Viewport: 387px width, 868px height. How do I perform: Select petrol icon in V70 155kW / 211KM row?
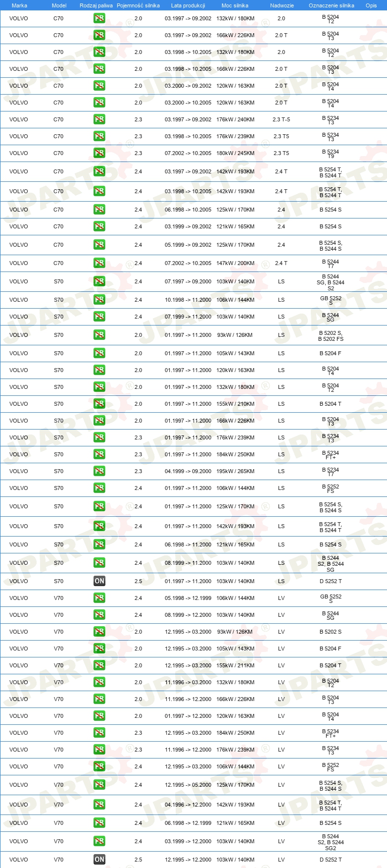(99, 665)
